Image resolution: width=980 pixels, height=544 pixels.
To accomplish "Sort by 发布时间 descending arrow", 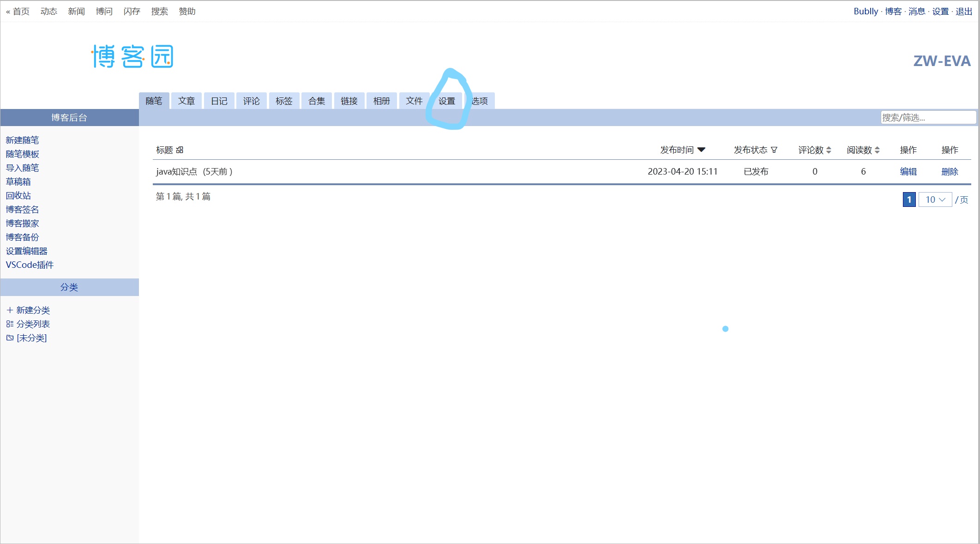I will pyautogui.click(x=702, y=150).
